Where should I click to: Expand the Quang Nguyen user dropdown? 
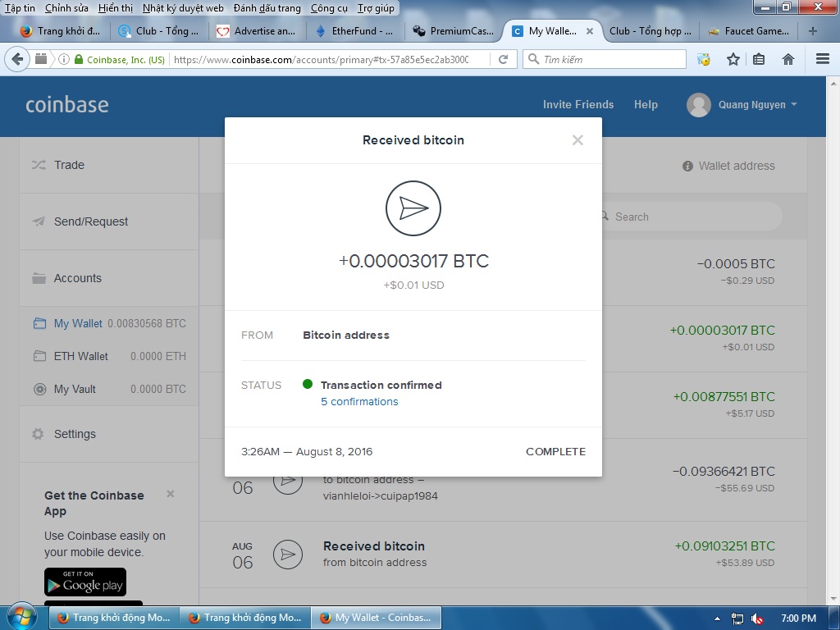[x=757, y=104]
